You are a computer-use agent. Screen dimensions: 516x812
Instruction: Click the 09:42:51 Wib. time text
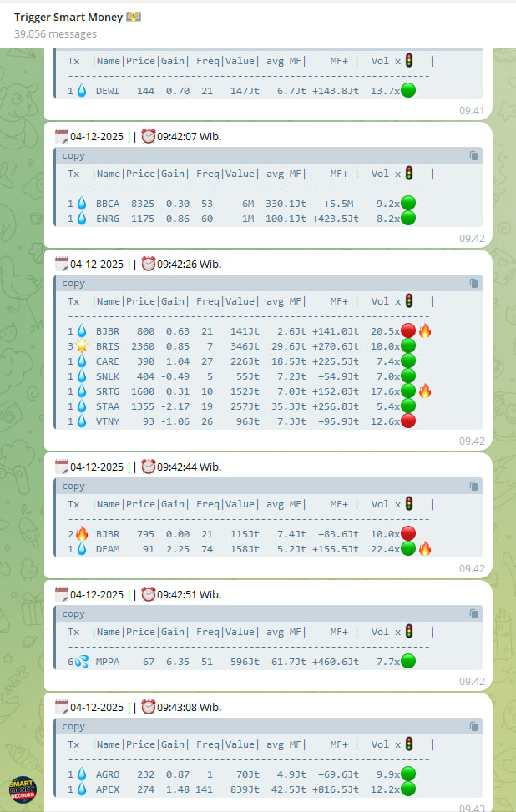tap(189, 594)
